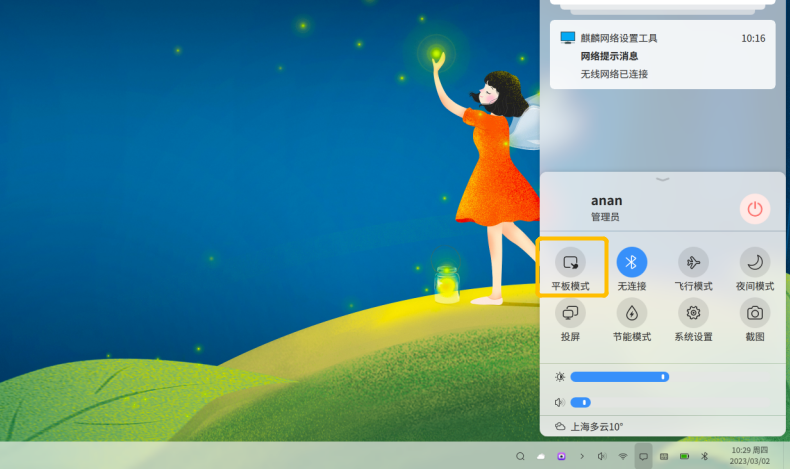Image resolution: width=790 pixels, height=469 pixels.
Task: Open the weather entry 上海多云10°
Action: 589,427
